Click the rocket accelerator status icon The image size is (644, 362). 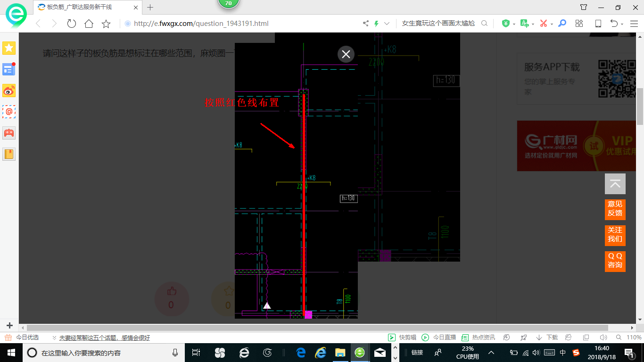(523, 337)
